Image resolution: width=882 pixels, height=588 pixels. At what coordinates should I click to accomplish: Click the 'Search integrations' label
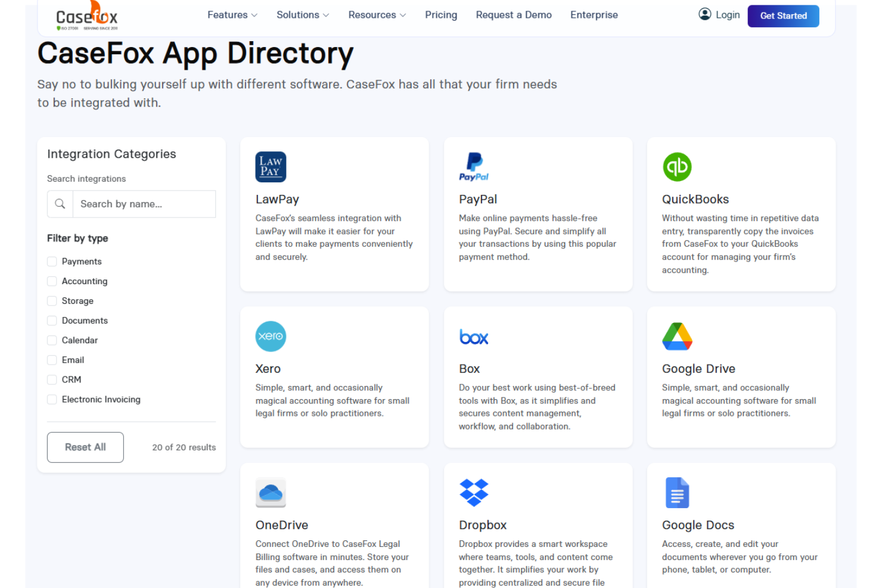[86, 179]
